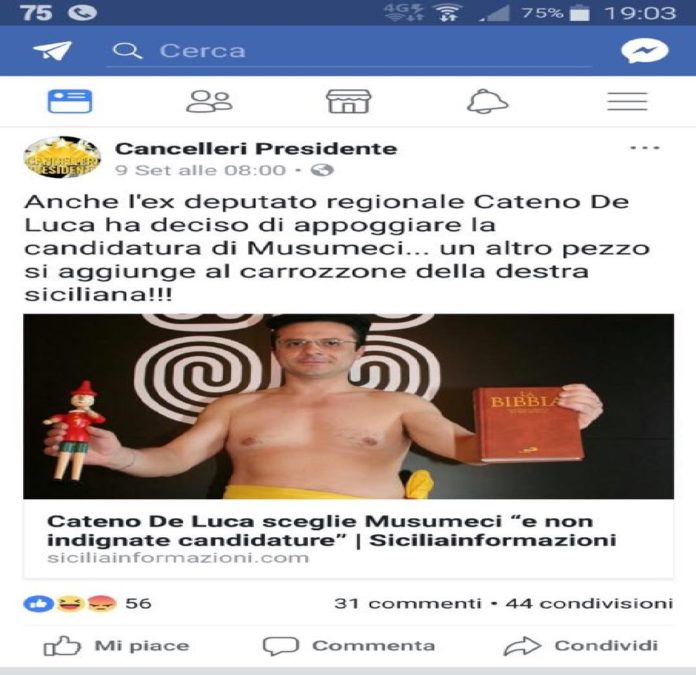
Task: Switch to the News Feed tab
Action: click(70, 102)
